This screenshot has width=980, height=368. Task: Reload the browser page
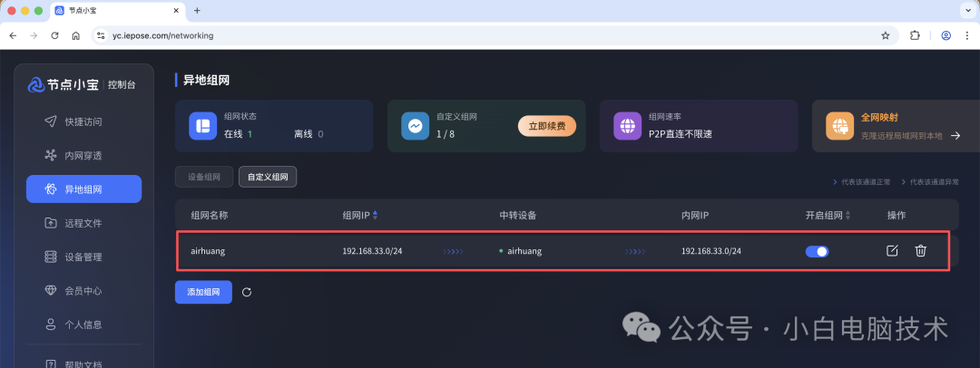pyautogui.click(x=55, y=35)
